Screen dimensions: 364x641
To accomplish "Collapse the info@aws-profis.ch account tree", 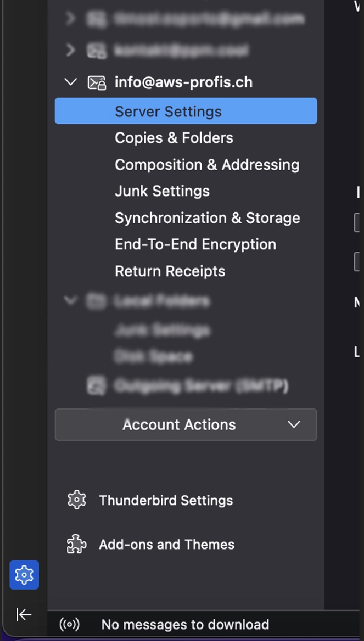I will 71,82.
